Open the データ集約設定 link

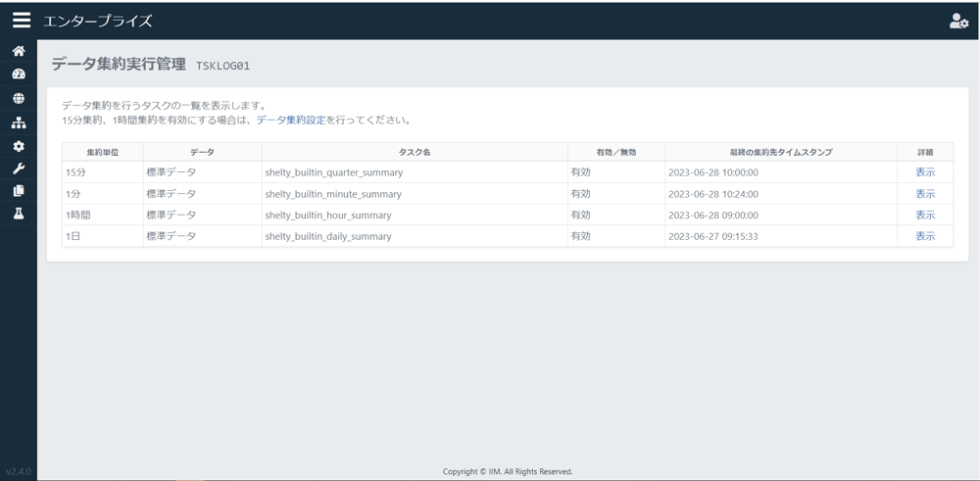click(x=291, y=120)
